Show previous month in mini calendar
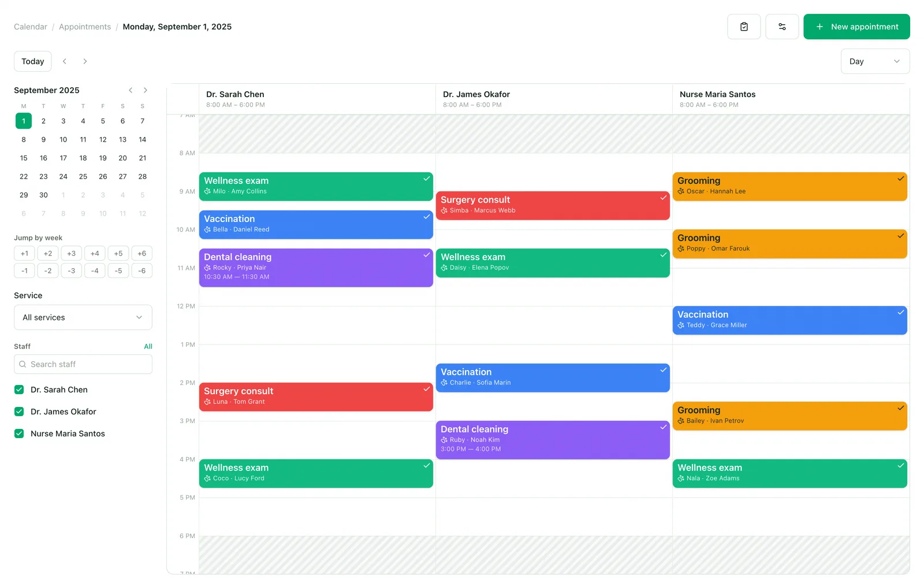 pos(131,90)
